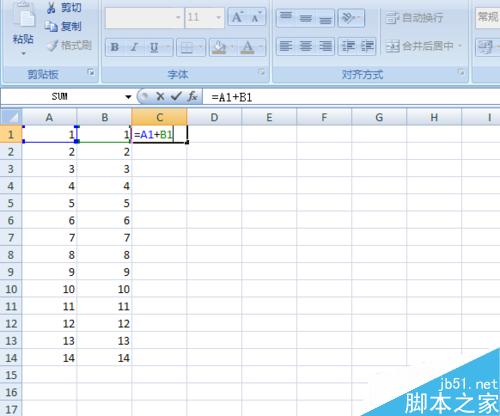500x416 pixels.
Task: Open the Name Box dropdown arrow
Action: pos(128,97)
